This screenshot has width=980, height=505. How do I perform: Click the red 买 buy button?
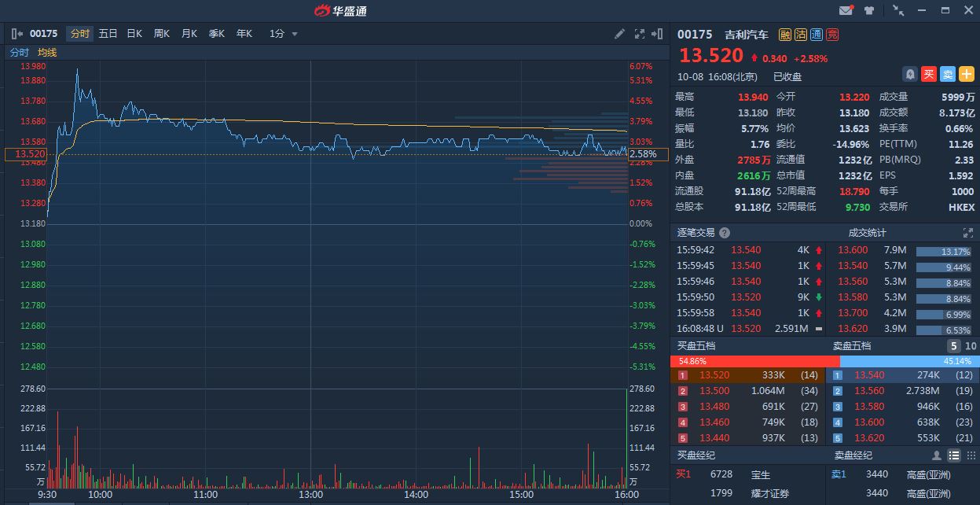pos(929,74)
